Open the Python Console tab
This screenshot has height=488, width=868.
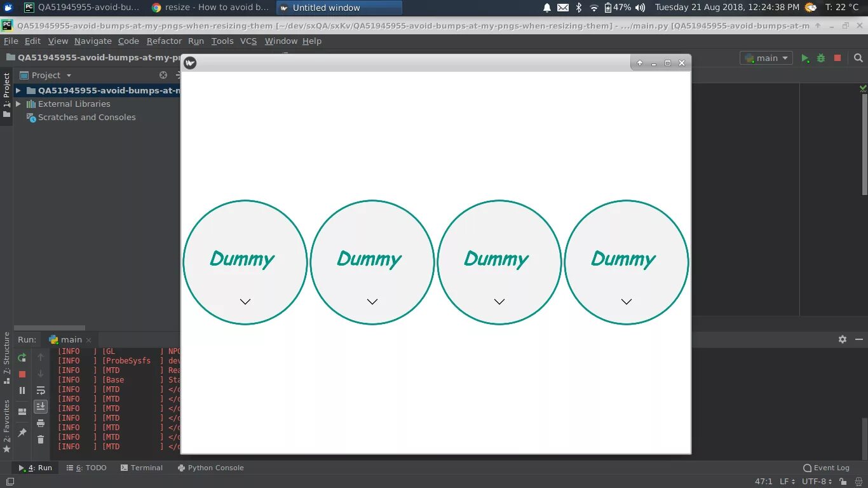211,468
